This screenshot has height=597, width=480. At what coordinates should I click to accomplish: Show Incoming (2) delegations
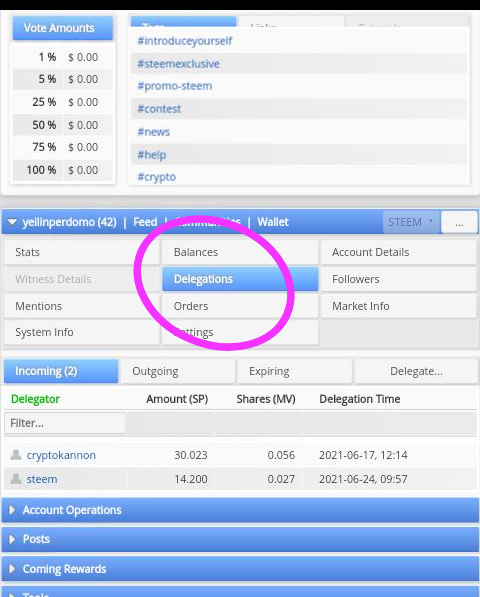tap(61, 371)
